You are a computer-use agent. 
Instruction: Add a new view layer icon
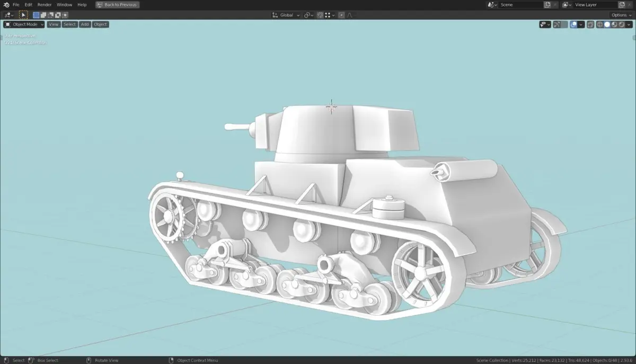[622, 5]
